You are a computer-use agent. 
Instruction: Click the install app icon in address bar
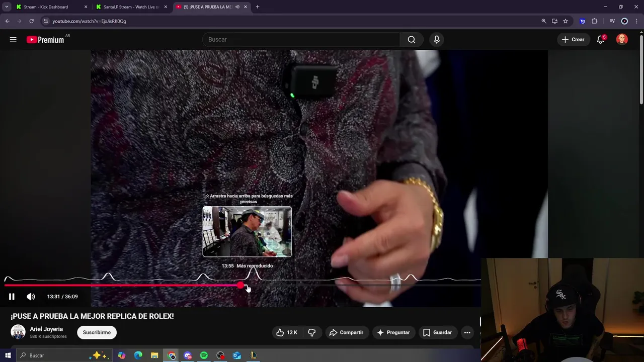coord(554,21)
